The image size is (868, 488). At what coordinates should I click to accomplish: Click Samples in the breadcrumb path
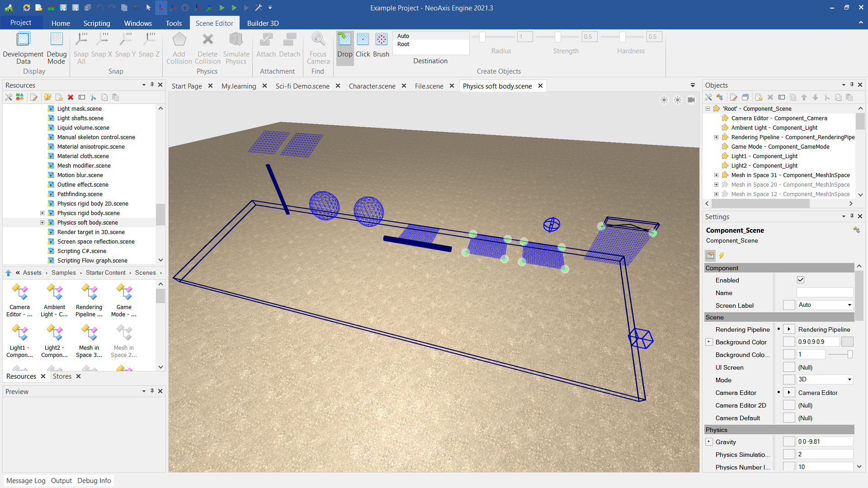pos(64,272)
